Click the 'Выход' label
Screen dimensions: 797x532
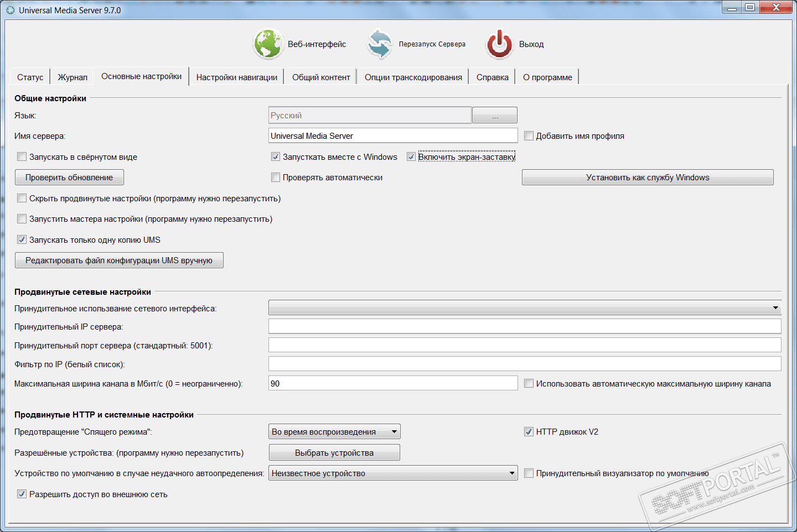[531, 44]
